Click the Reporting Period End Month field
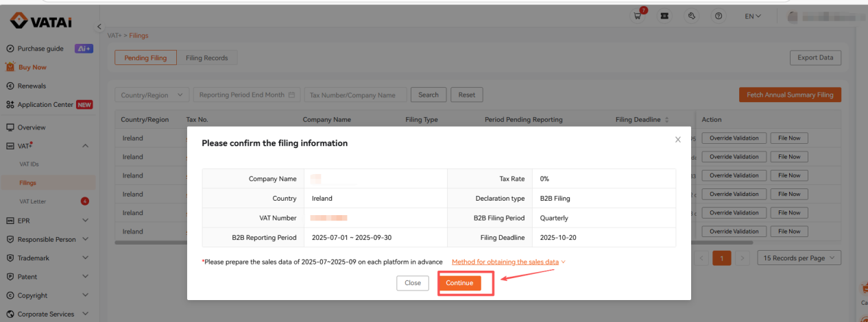Viewport: 868px width, 322px height. coord(247,95)
